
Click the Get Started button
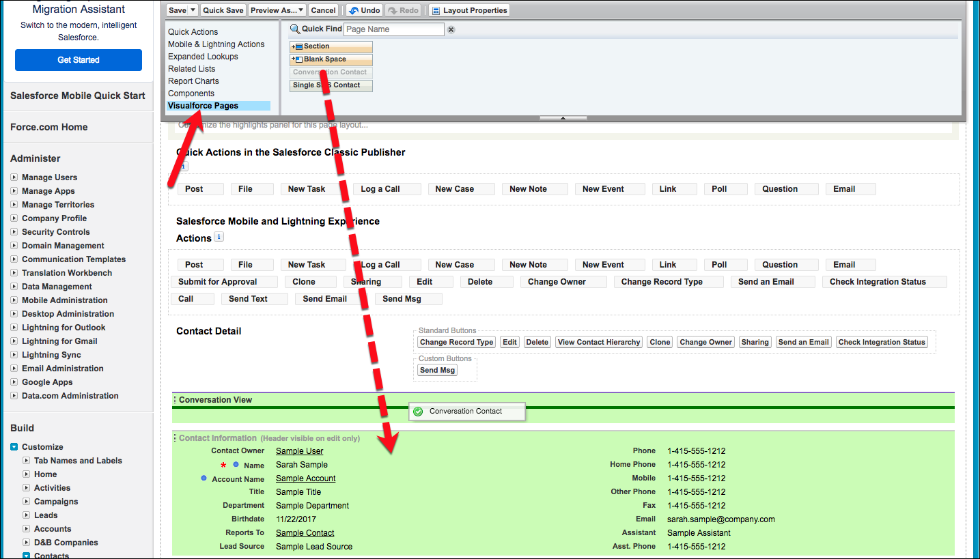[79, 60]
